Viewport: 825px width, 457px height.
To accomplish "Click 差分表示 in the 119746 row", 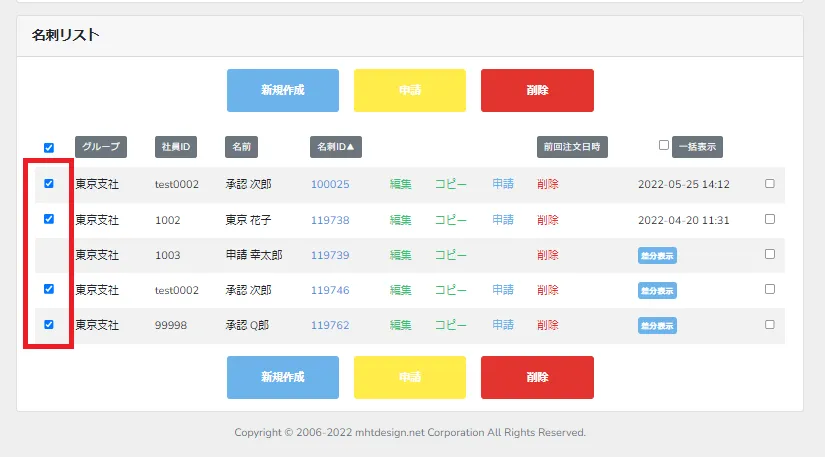I will point(657,291).
